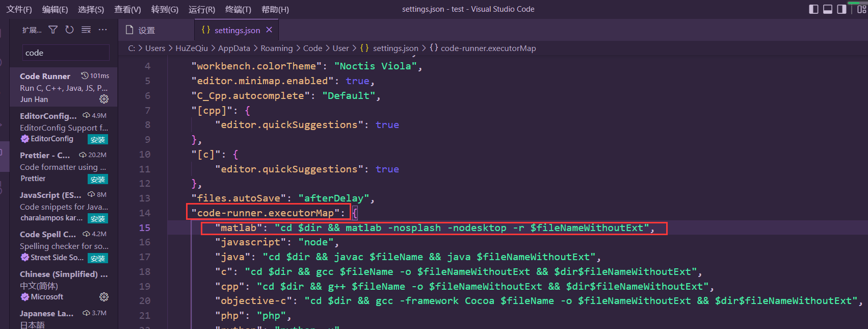Open the 文件(F) menu
Image resolution: width=868 pixels, height=329 pixels.
point(19,9)
